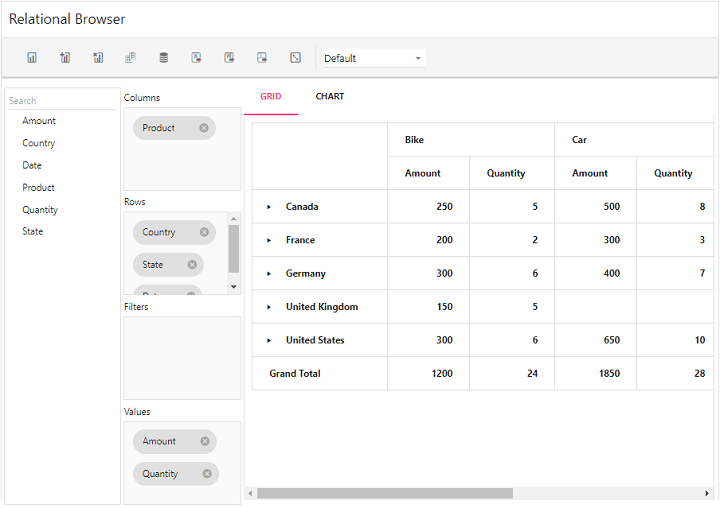This screenshot has width=720, height=508.
Task: Remove the Quantity chip from Values
Action: [207, 474]
